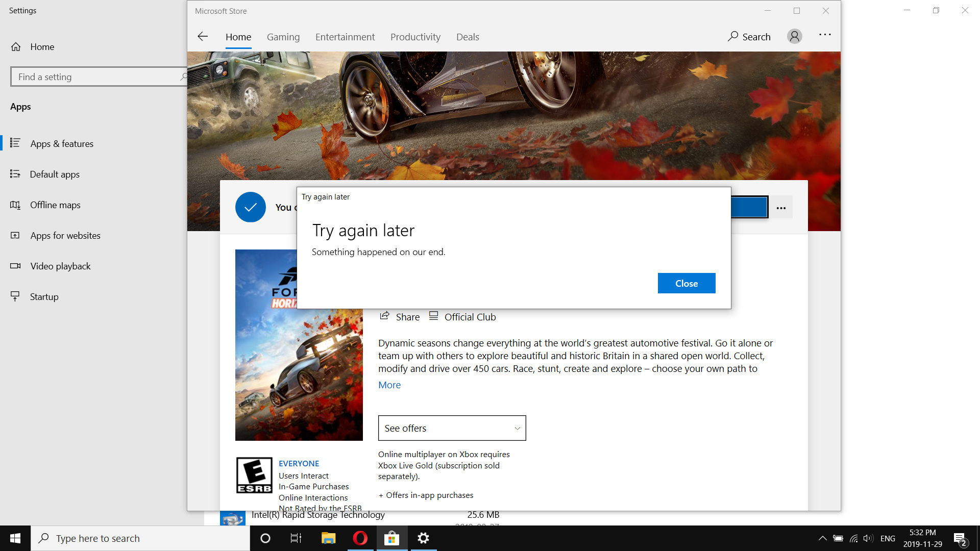Screen dimensions: 980x551
Task: Open Apps for websites settings
Action: coord(65,236)
